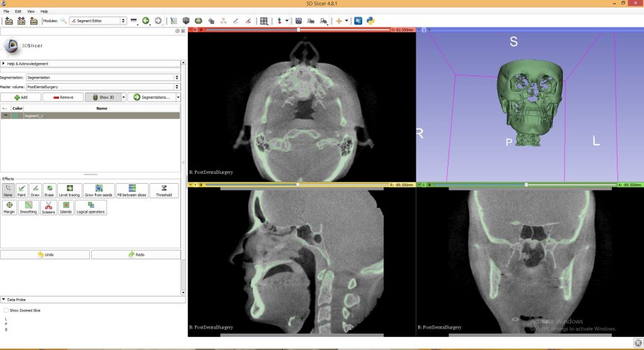Image resolution: width=644 pixels, height=350 pixels.
Task: Open the crosshair options dropdown arrow
Action: point(347,21)
